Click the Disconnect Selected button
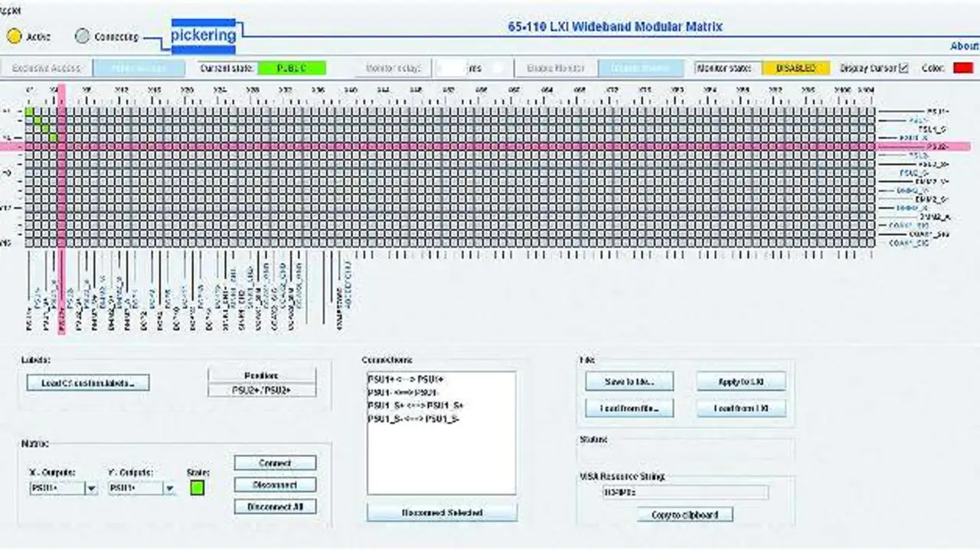This screenshot has height=550, width=980. point(442,513)
